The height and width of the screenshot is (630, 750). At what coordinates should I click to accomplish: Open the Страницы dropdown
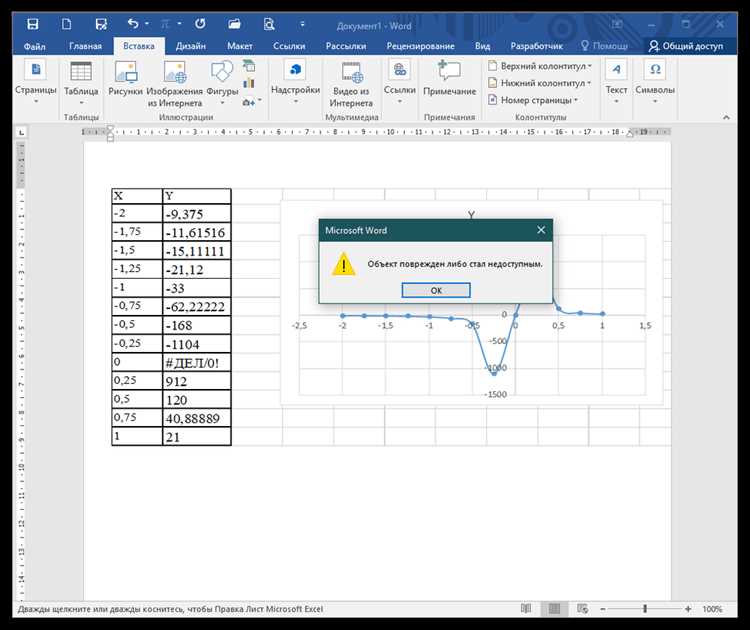pyautogui.click(x=36, y=82)
